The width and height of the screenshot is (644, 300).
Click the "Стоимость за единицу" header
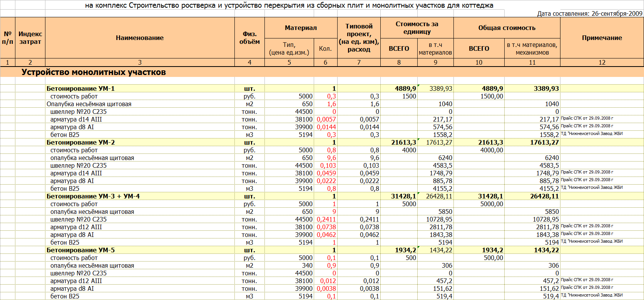[417, 28]
